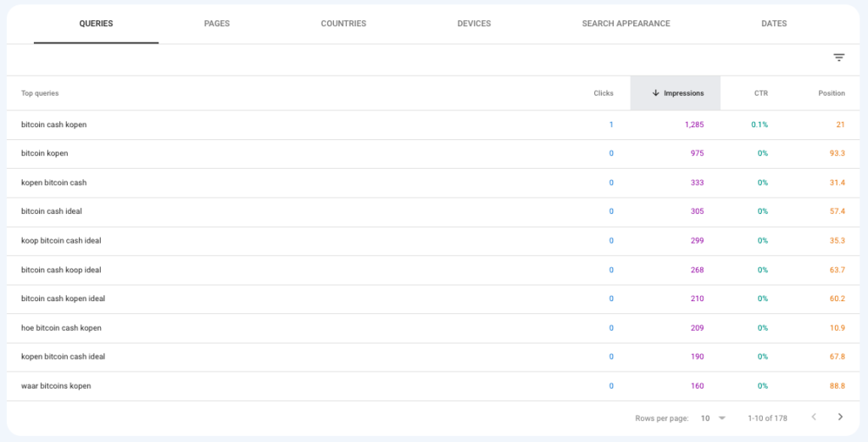The height and width of the screenshot is (442, 868).
Task: Switch to the Queries tab
Action: 97,24
